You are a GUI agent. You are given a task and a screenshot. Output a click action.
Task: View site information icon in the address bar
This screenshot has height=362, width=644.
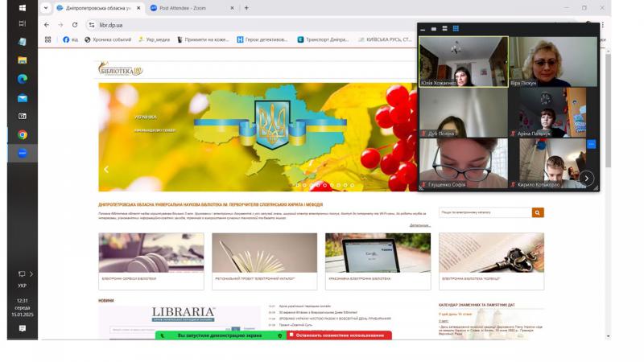(92, 25)
